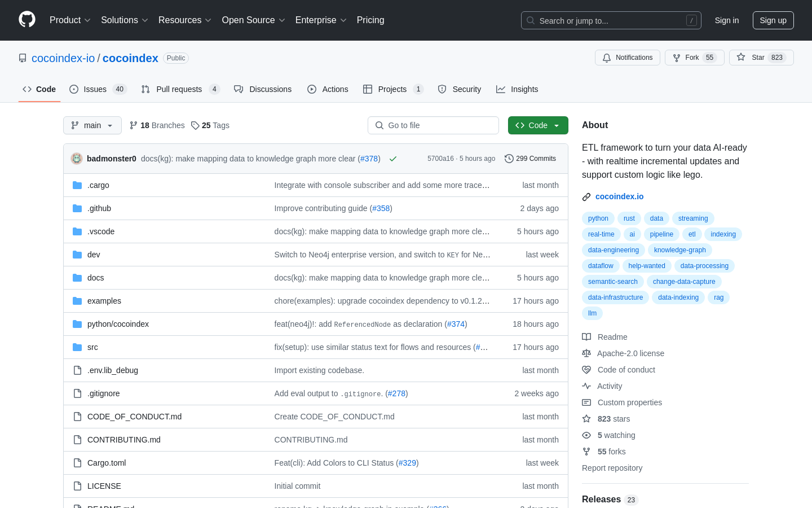
Task: Click the src folder icon
Action: pos(77,347)
